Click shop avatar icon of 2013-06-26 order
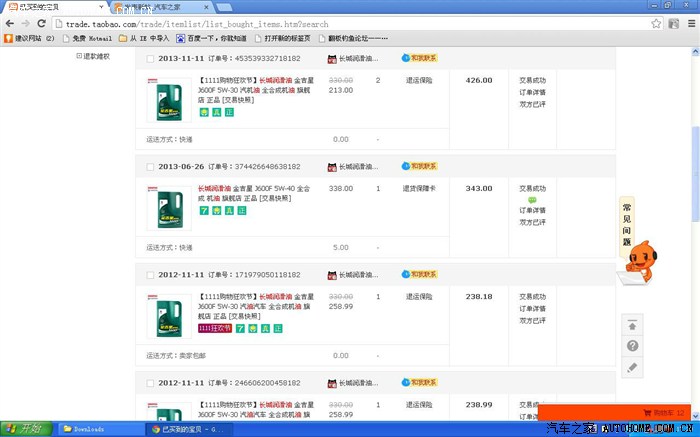The image size is (700, 437). point(332,166)
